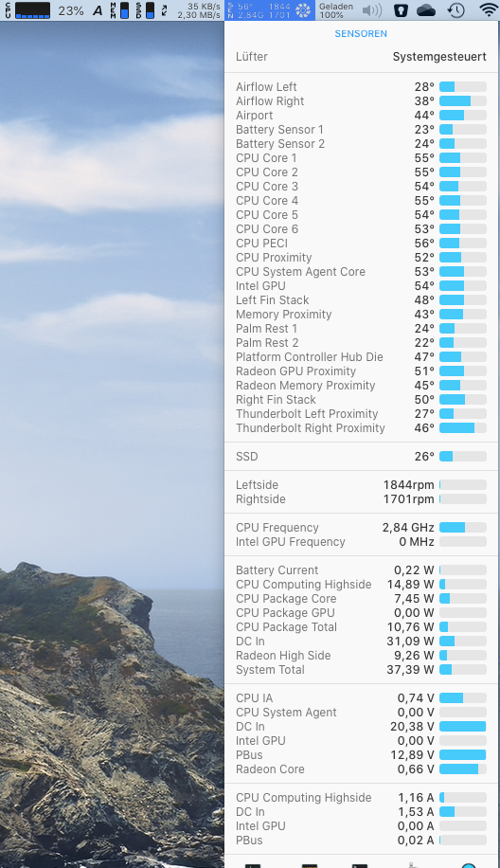Image resolution: width=500 pixels, height=868 pixels.
Task: Select the Airflow Right sensor row
Action: point(361,101)
